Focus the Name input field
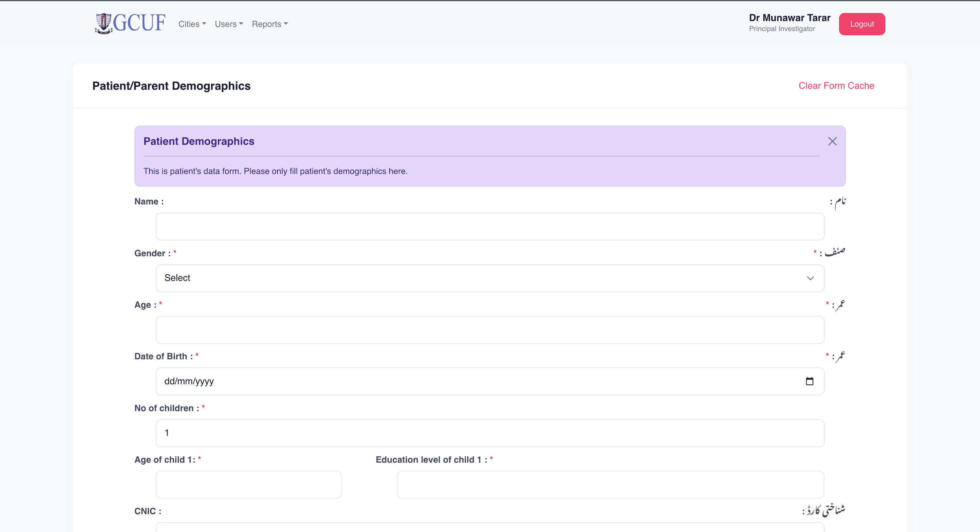The height and width of the screenshot is (532, 980). tap(490, 226)
